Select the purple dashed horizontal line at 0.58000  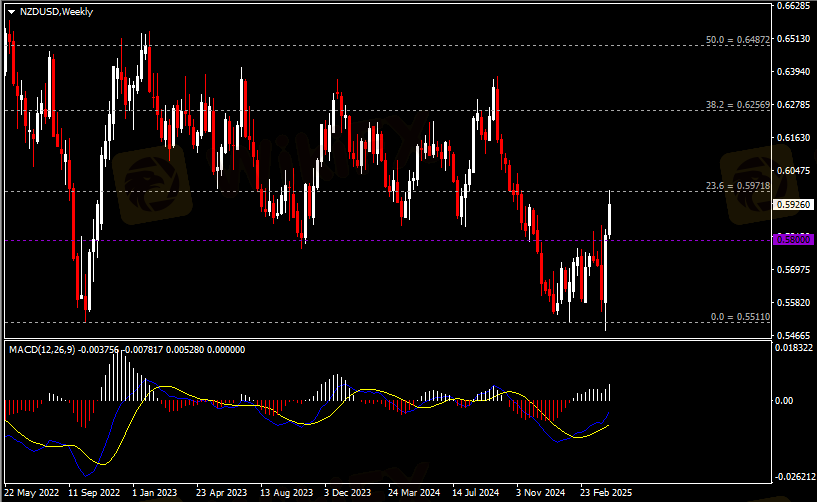pyautogui.click(x=388, y=240)
